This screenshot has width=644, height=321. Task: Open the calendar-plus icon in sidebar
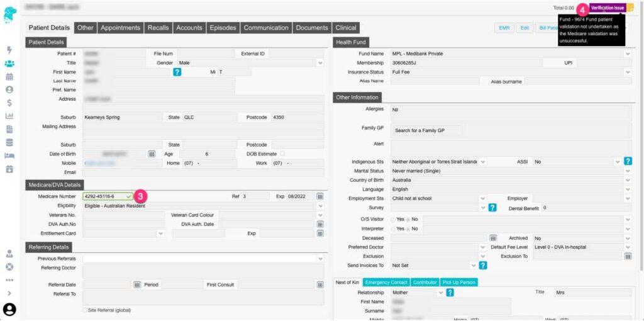(9, 169)
